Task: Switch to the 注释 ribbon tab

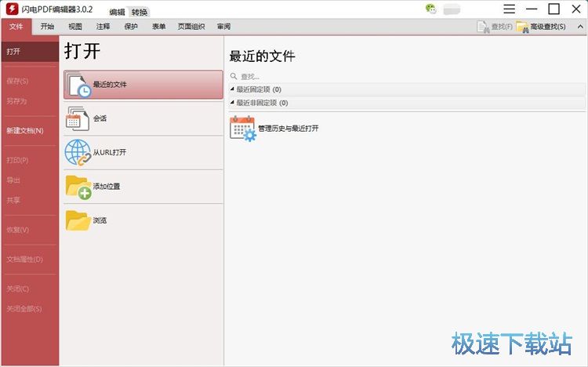Action: (103, 26)
